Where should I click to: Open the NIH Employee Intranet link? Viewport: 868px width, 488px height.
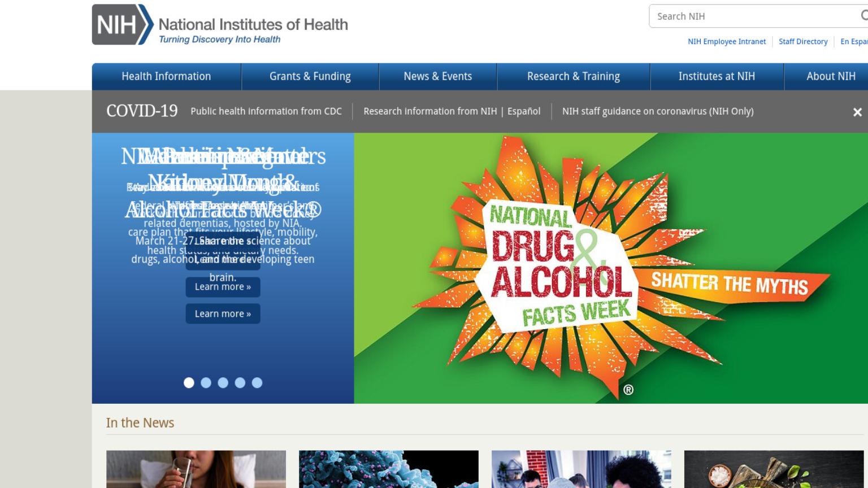[727, 42]
